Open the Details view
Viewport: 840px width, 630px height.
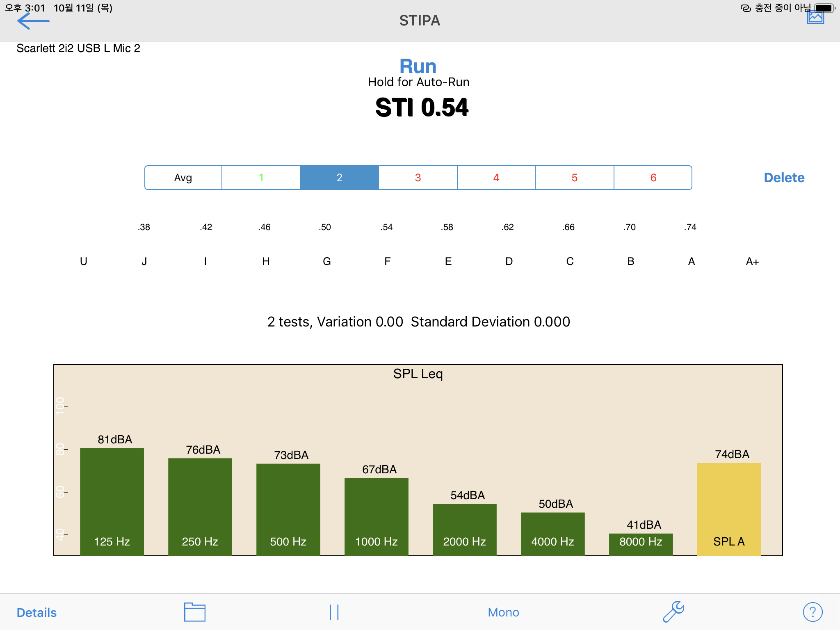(x=37, y=612)
